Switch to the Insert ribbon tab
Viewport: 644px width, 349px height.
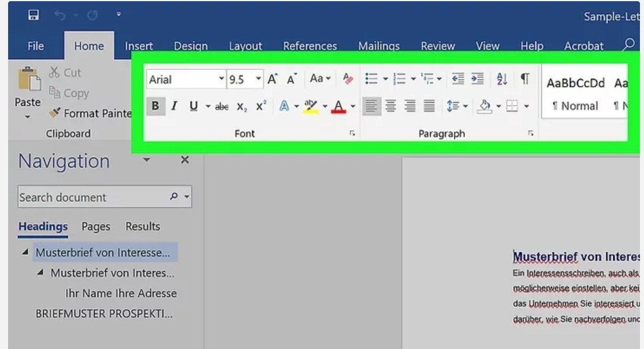tap(138, 46)
